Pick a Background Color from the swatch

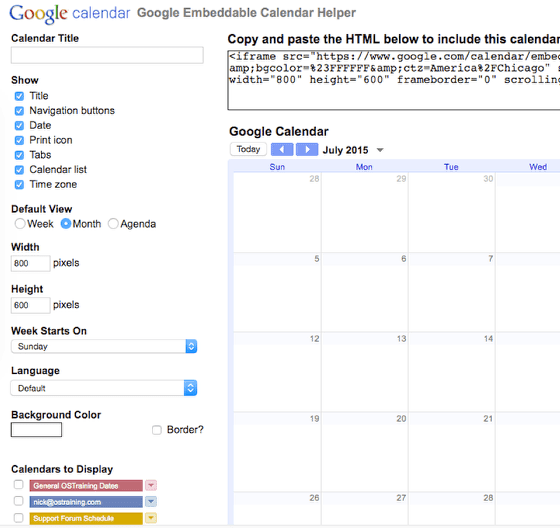pyautogui.click(x=36, y=429)
